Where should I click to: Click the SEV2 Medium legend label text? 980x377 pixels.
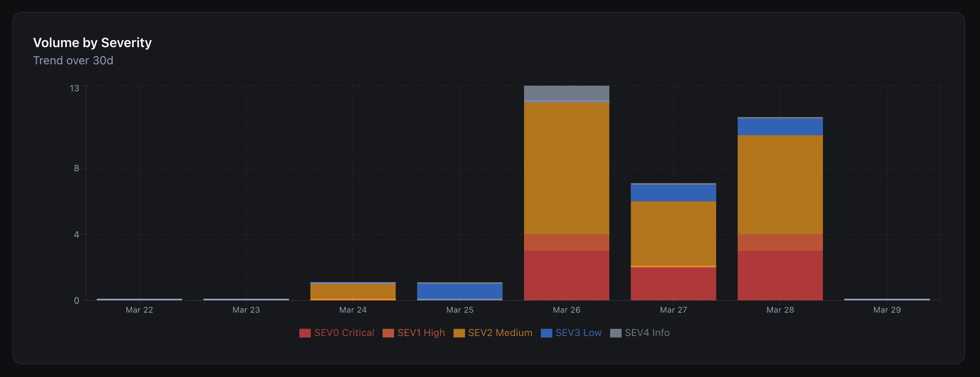coord(500,333)
